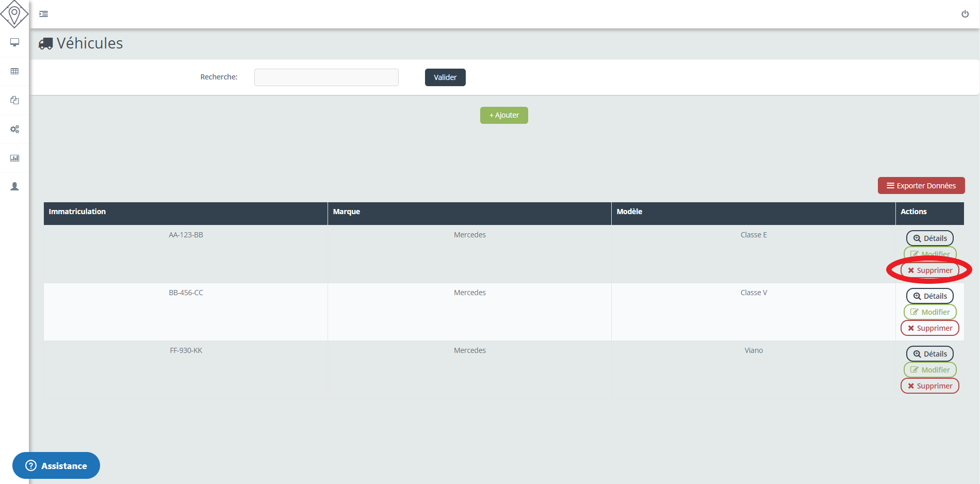Open the monitor dashboard sidebar icon

(x=14, y=42)
